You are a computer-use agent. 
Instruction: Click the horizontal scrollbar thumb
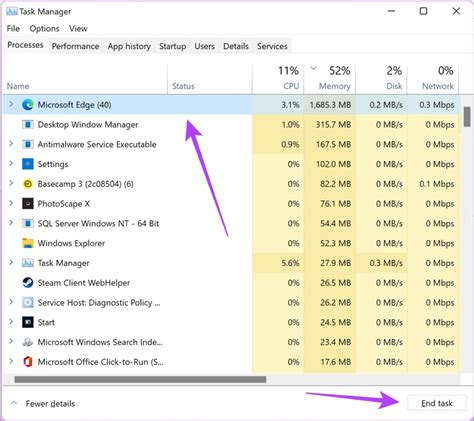[x=140, y=379]
